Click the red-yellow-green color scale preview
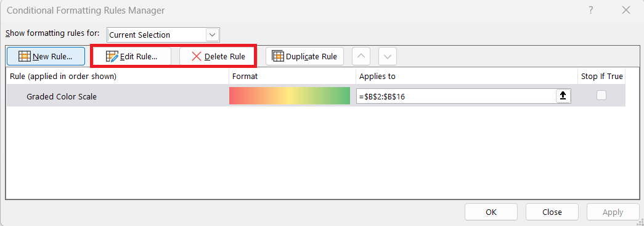This screenshot has width=644, height=226. [290, 96]
